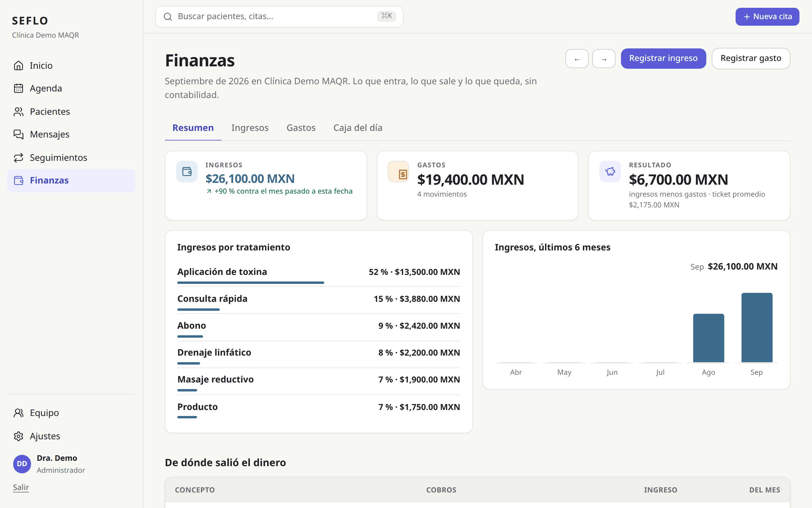
Task: Open the Caja del día tab
Action: (x=358, y=128)
